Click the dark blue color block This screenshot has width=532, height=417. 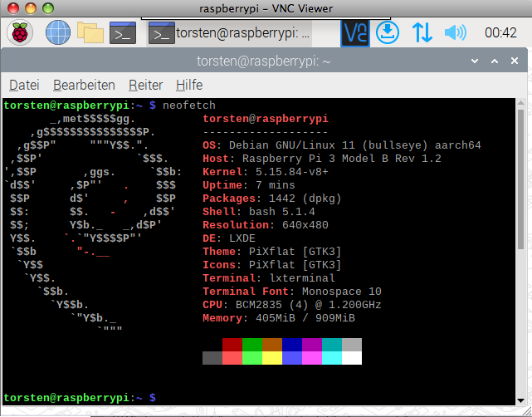coord(292,345)
